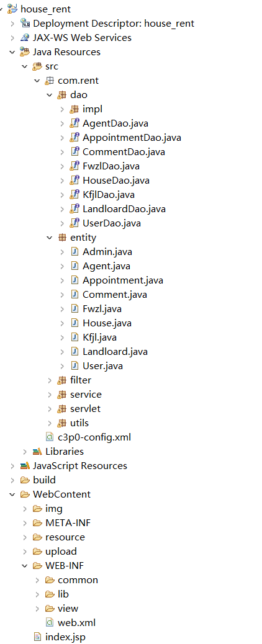Select Fwzl.java entity
262x644 pixels.
(x=102, y=309)
